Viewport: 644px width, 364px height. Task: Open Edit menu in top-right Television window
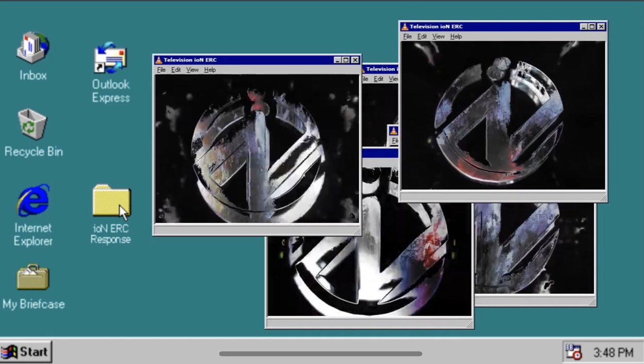[422, 36]
